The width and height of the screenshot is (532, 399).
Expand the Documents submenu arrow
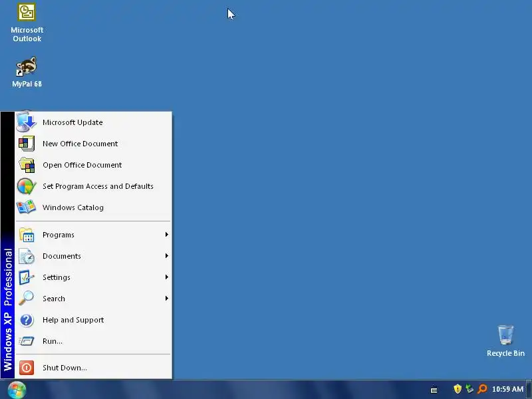point(167,256)
